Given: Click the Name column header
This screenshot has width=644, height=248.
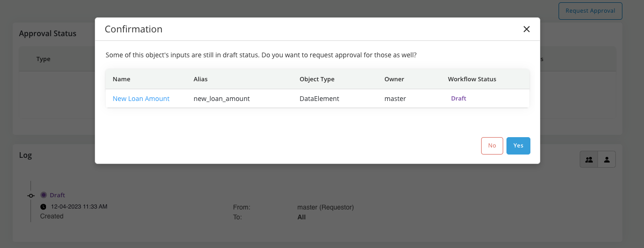Looking at the screenshot, I should 122,79.
